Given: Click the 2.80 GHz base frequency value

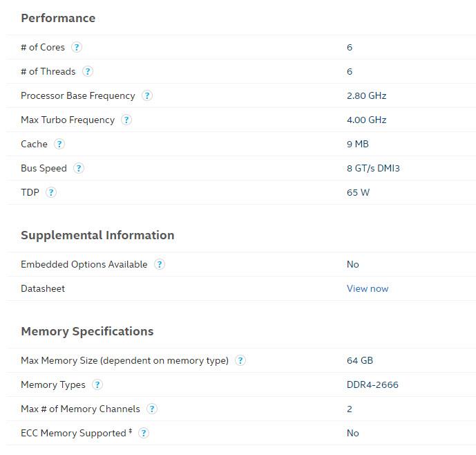Looking at the screenshot, I should 366,95.
